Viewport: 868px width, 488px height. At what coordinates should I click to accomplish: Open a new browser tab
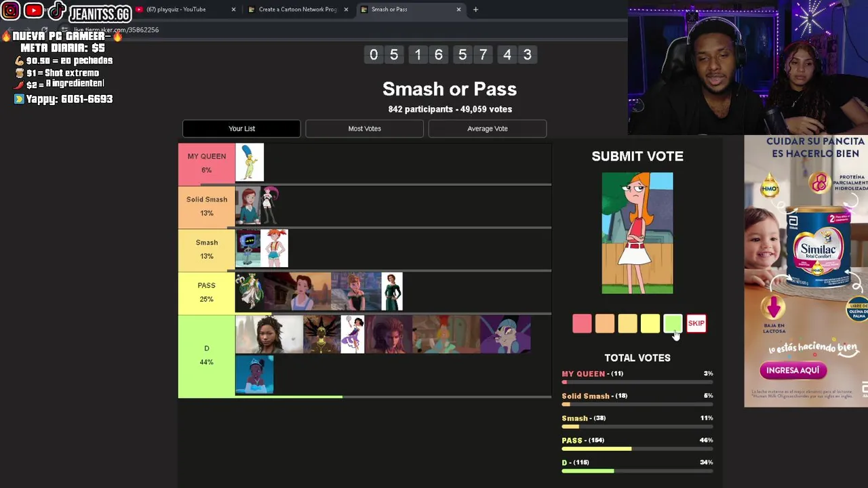[x=475, y=9]
